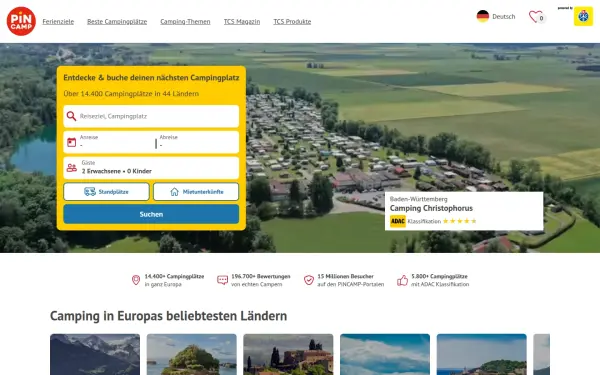The height and width of the screenshot is (375, 600).
Task: Open the Gäste selector showing 2 Erwachsene
Action: coord(151,168)
